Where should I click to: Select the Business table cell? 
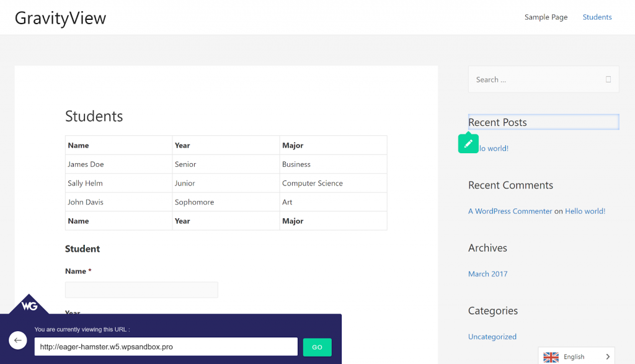click(x=333, y=164)
